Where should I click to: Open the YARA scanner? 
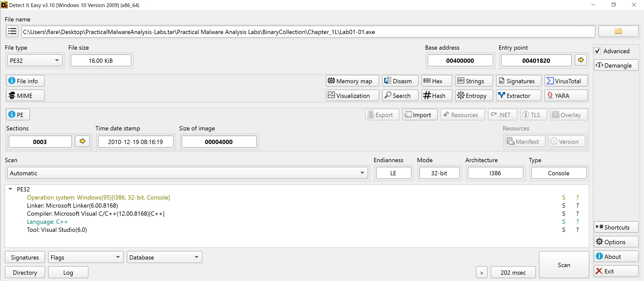click(566, 96)
